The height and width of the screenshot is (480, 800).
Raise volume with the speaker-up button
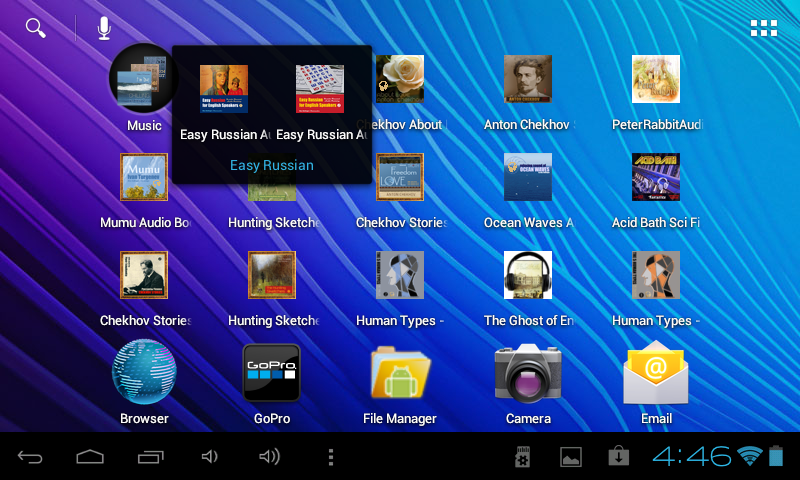(269, 457)
